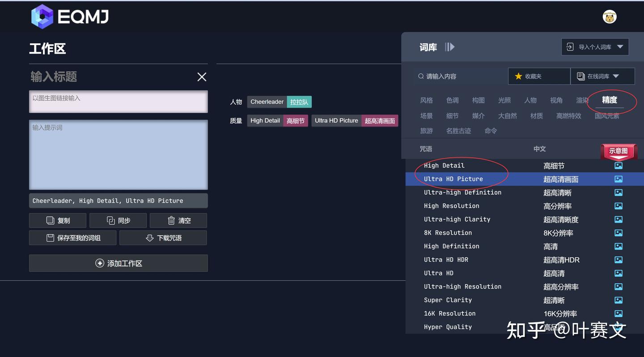Image resolution: width=644 pixels, height=357 pixels.
Task: Select the 光照 category tab
Action: pos(504,100)
